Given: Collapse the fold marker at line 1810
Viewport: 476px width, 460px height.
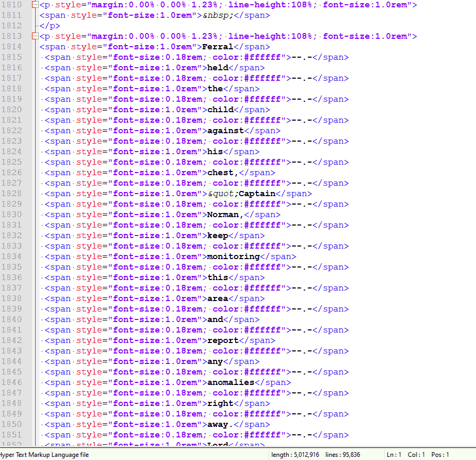Looking at the screenshot, I should pyautogui.click(x=35, y=5).
